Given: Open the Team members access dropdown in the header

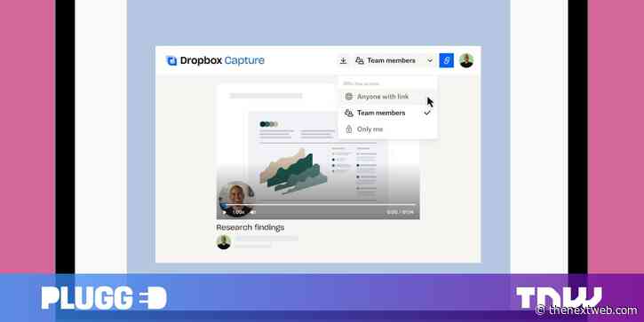Looking at the screenshot, I should pyautogui.click(x=394, y=60).
